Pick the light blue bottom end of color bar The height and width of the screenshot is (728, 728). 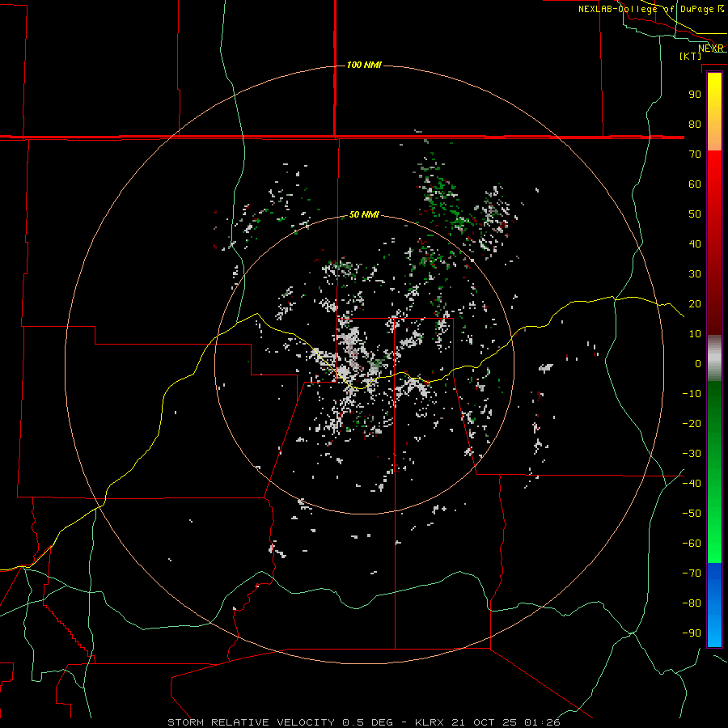pos(714,636)
